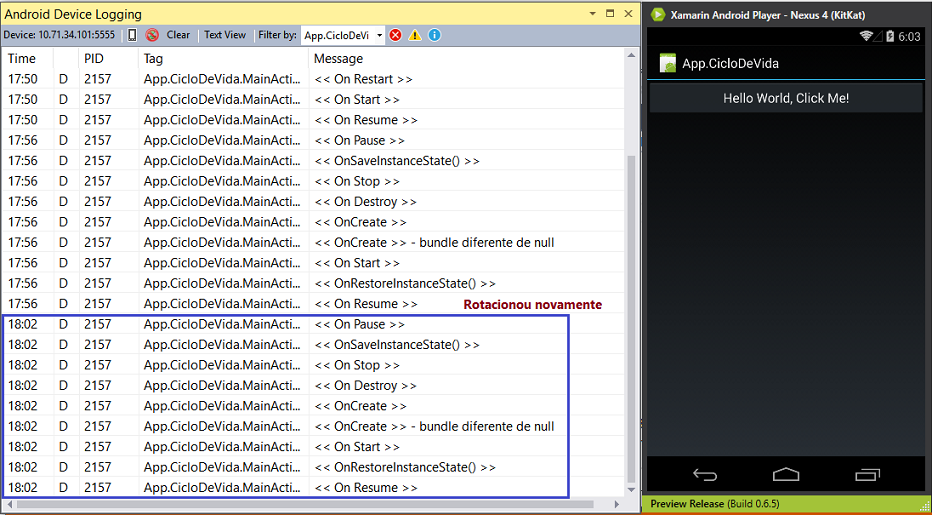Select the 17:56 OnRestoreInstanceState() message
This screenshot has width=932, height=515.
404,284
